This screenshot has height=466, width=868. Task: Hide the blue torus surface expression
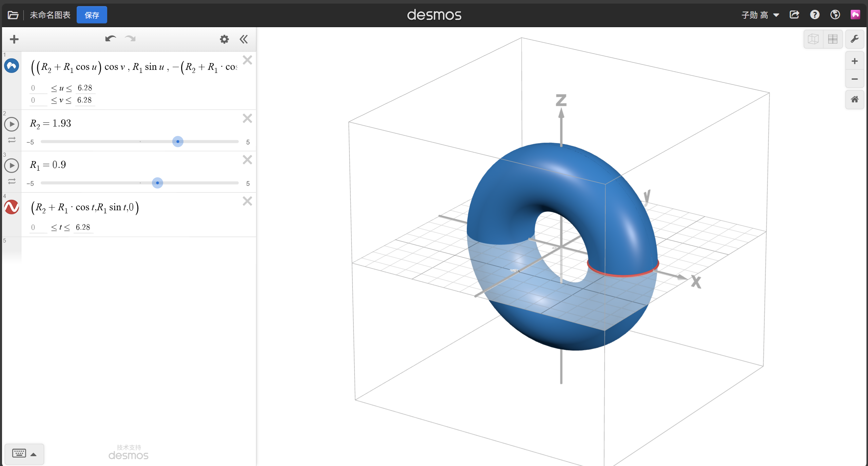click(12, 66)
